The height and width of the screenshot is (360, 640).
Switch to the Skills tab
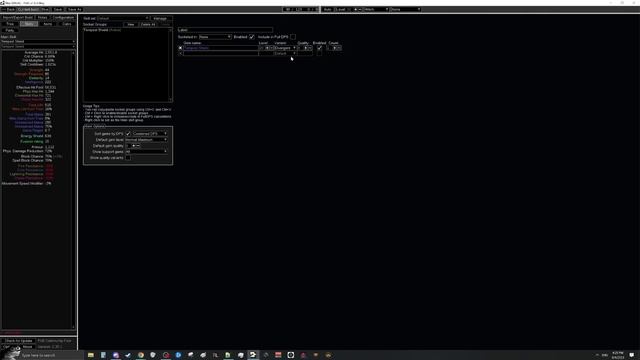[29, 24]
